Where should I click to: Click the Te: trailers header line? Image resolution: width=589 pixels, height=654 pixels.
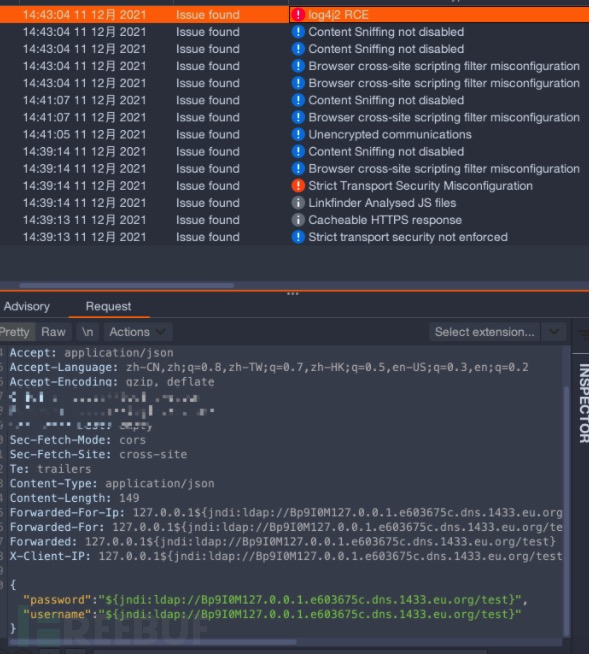click(x=50, y=469)
